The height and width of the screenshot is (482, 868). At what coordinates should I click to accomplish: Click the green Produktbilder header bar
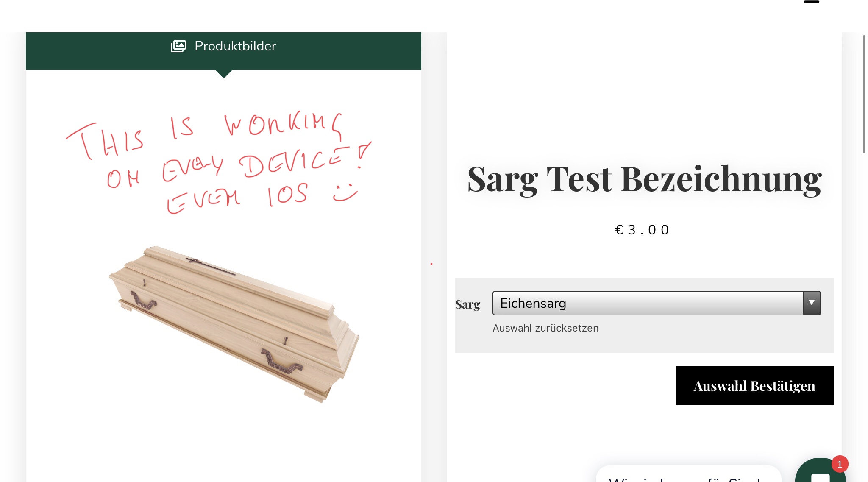click(223, 51)
